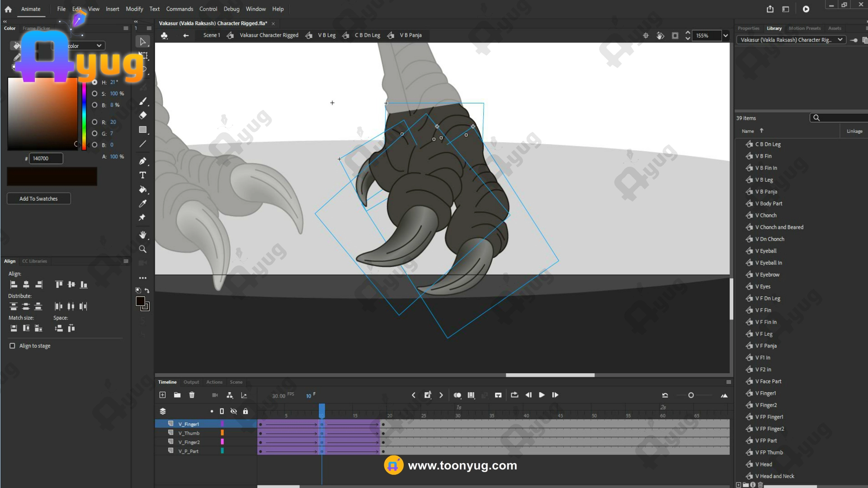Click Add To Swatches button
The width and height of the screenshot is (868, 488).
(x=38, y=198)
